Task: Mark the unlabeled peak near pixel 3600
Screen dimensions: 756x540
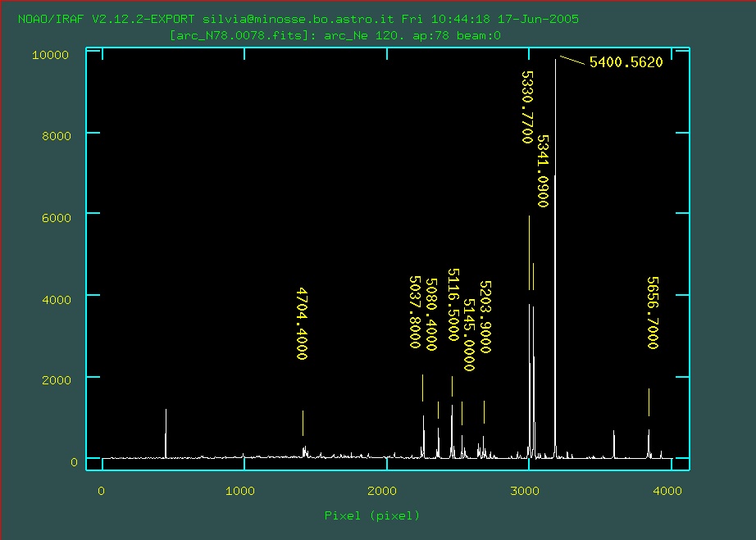Action: [x=613, y=442]
